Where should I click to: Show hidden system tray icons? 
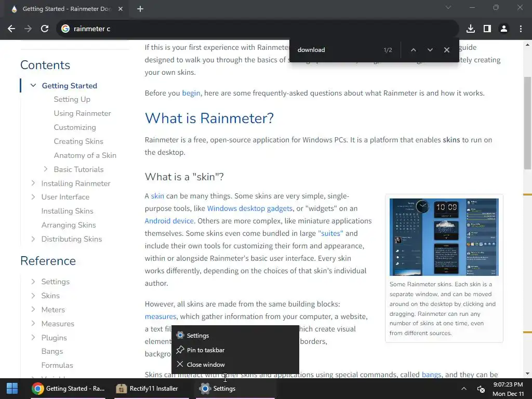[464, 389]
